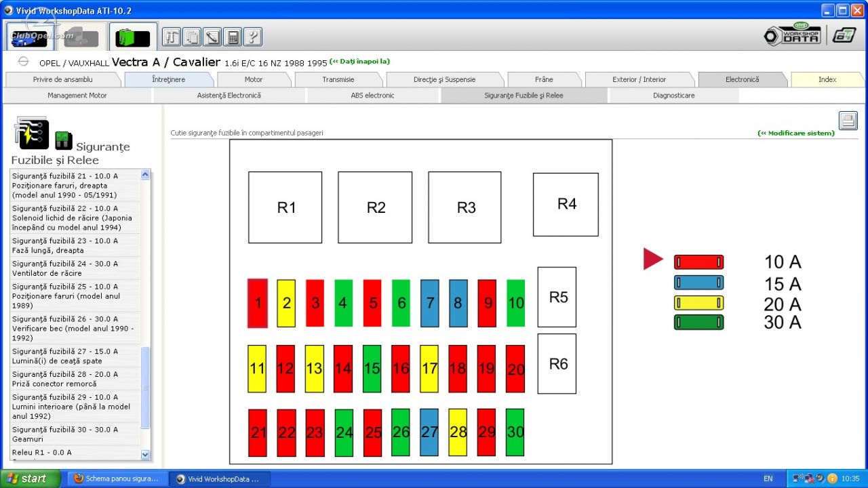Click the ATI logo icon
Viewport: 868px width, 488px height.
pos(844,36)
